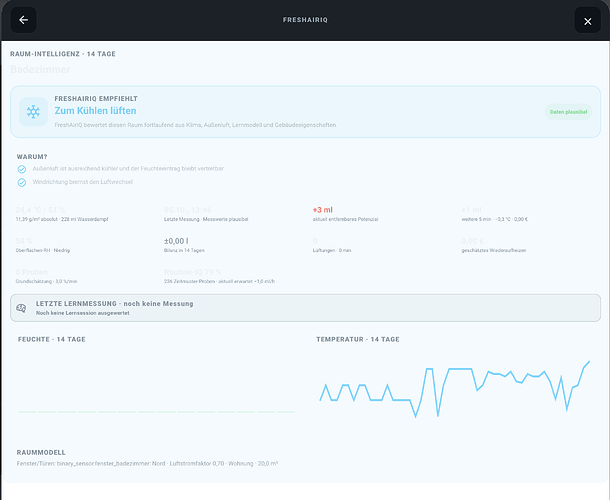610x500 pixels.
Task: Click checkmark beside 'Windrichtung bremst den Luftwechsel'
Action: 22,182
